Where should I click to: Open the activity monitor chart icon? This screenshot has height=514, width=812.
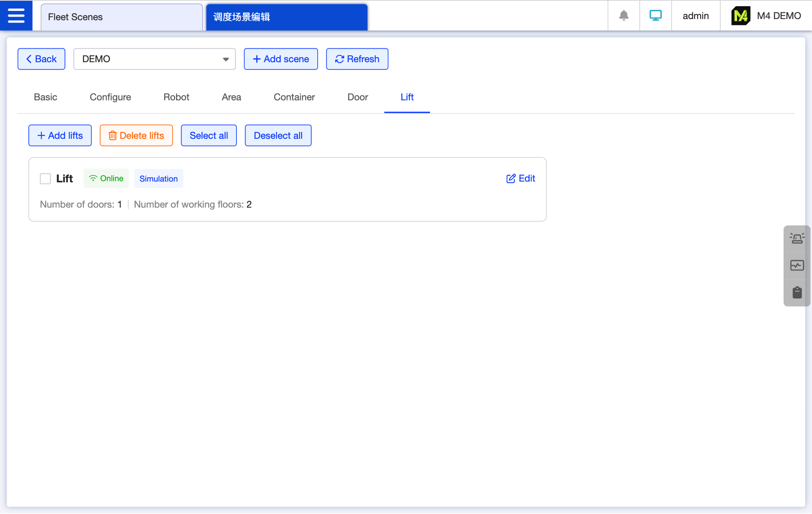click(797, 266)
